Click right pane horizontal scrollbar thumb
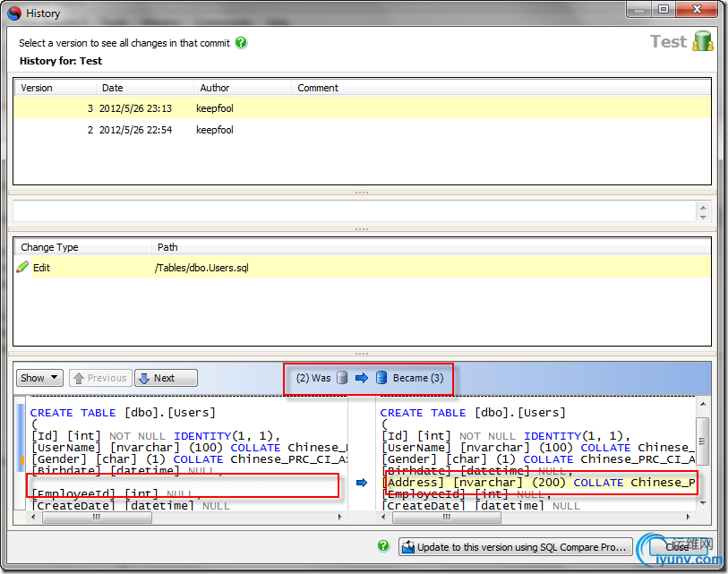This screenshot has width=728, height=574. 447,518
